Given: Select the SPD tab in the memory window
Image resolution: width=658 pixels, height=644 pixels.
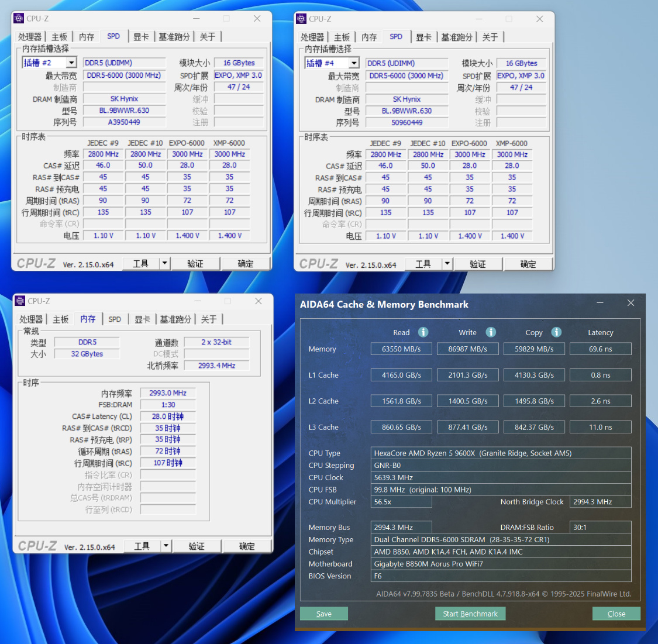Looking at the screenshot, I should pos(115,319).
